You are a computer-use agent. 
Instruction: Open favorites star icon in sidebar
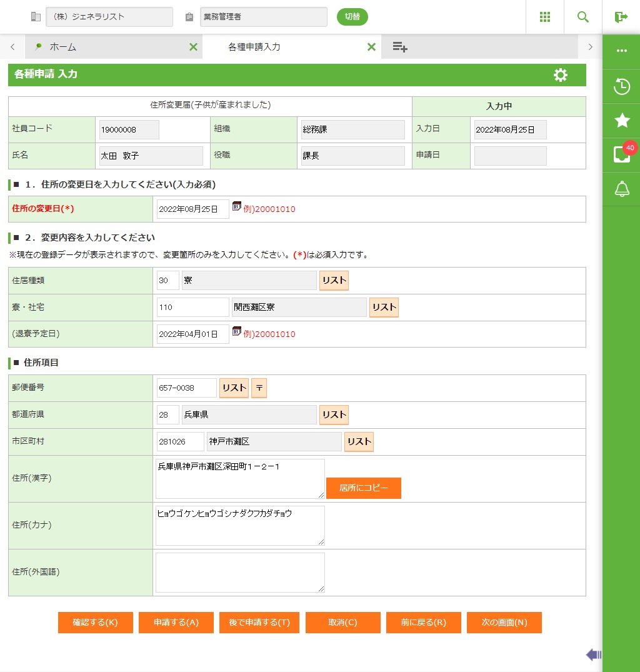click(621, 121)
